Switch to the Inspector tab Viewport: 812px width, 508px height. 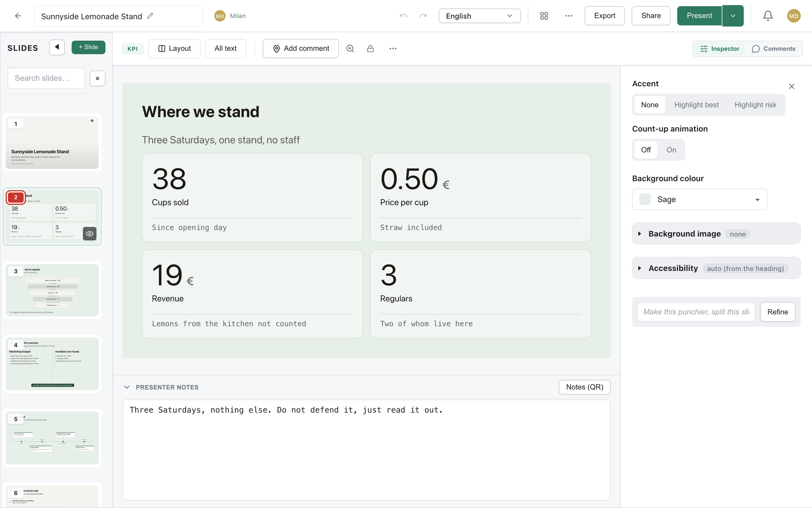tap(719, 49)
